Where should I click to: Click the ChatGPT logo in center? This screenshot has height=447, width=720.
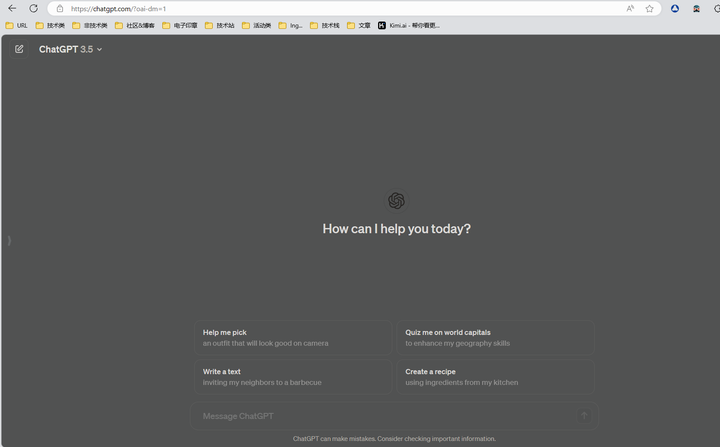point(396,201)
